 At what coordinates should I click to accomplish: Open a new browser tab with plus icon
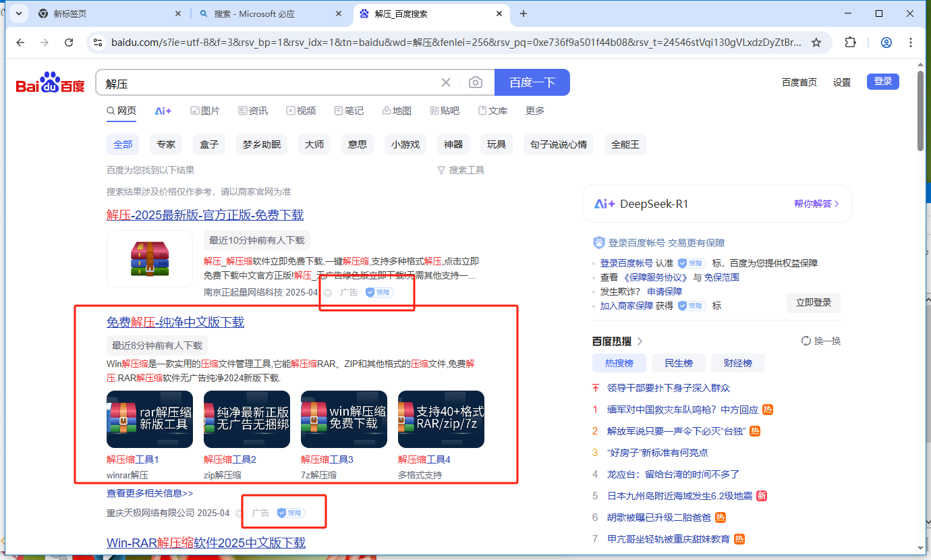pyautogui.click(x=524, y=13)
